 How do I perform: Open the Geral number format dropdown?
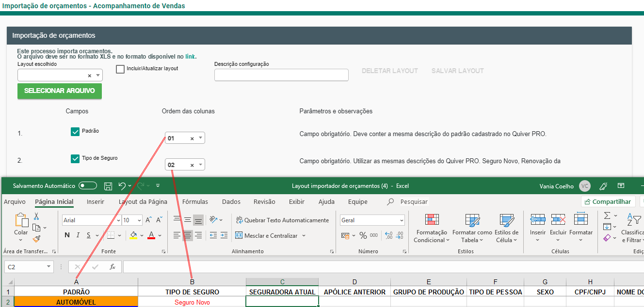point(402,220)
